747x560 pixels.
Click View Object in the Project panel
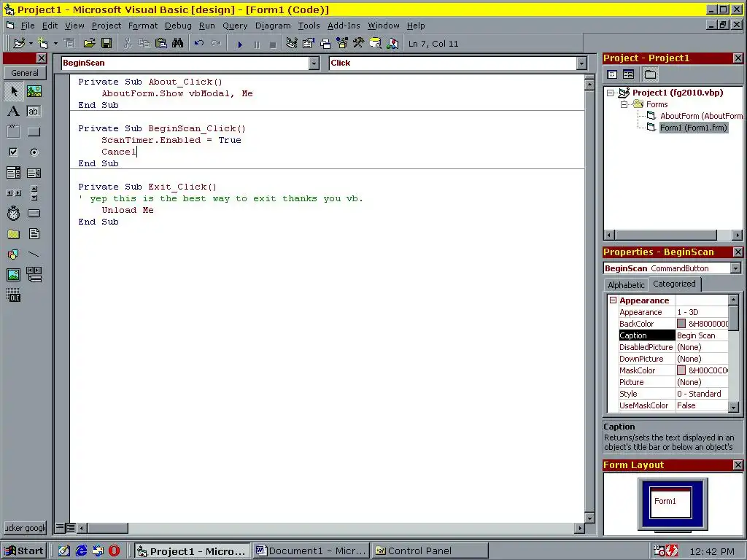628,74
